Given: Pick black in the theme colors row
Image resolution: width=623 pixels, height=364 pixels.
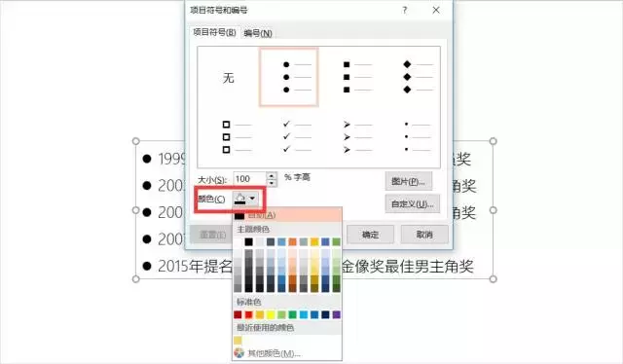Looking at the screenshot, I should click(249, 241).
